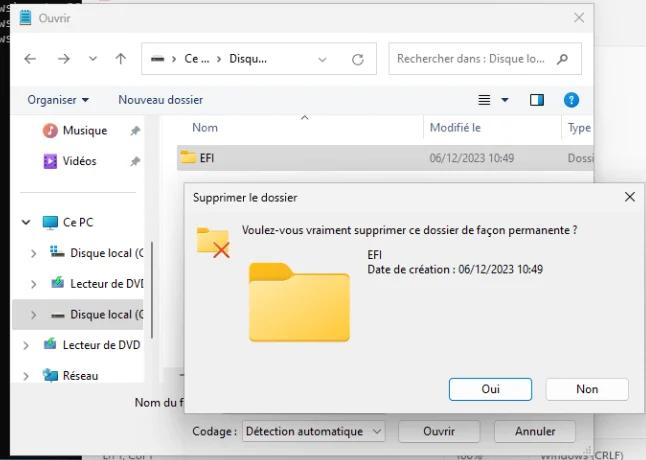
Task: Go forward with the right arrow
Action: [64, 59]
